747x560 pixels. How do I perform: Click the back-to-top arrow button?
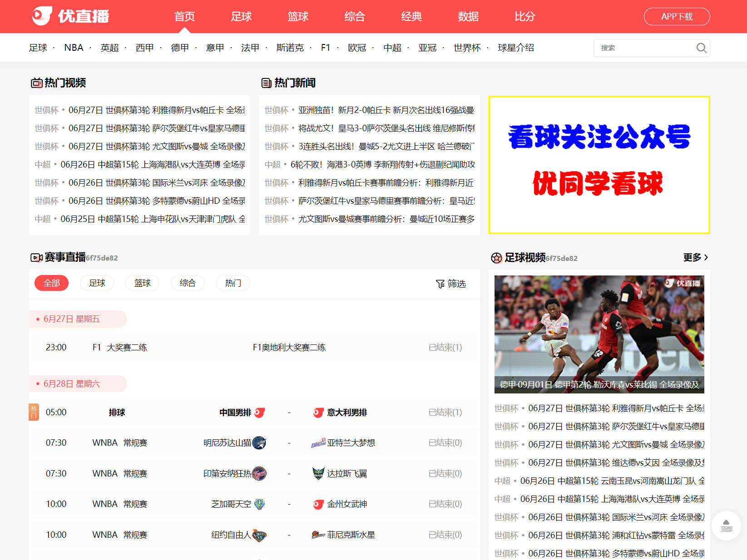click(x=726, y=525)
